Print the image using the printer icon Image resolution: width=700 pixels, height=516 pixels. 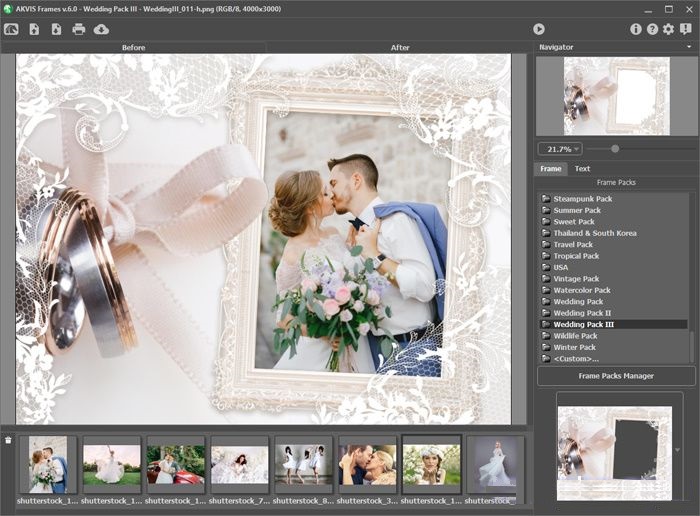point(79,29)
